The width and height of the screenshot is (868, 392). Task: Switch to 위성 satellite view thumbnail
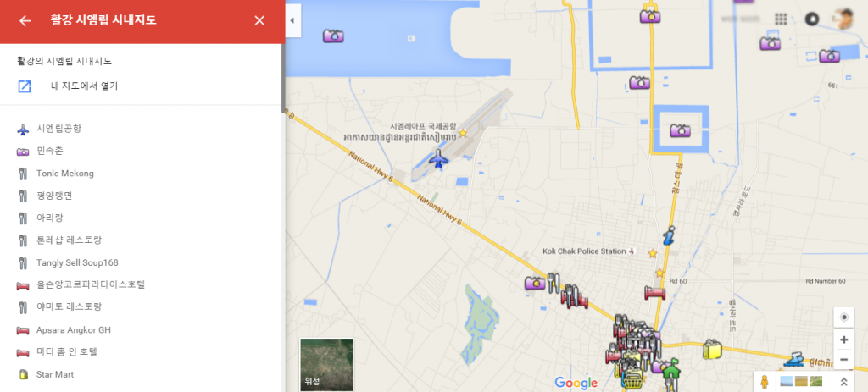pyautogui.click(x=326, y=364)
